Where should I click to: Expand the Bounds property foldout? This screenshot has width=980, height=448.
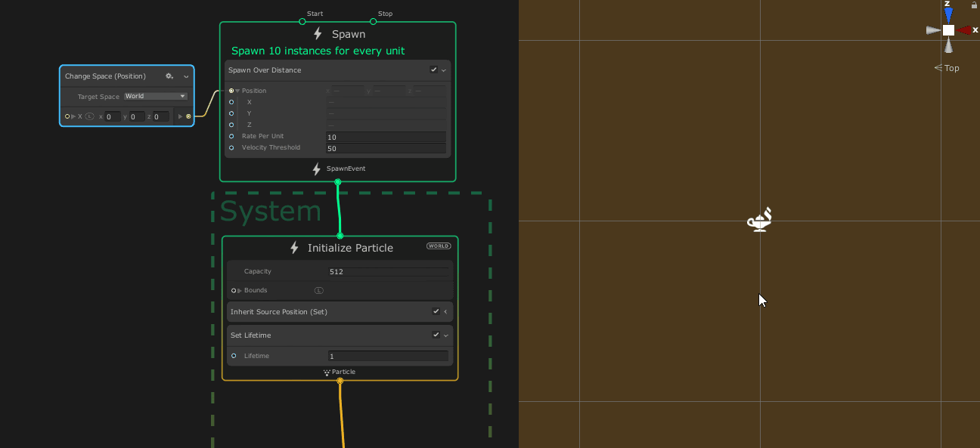(x=240, y=291)
